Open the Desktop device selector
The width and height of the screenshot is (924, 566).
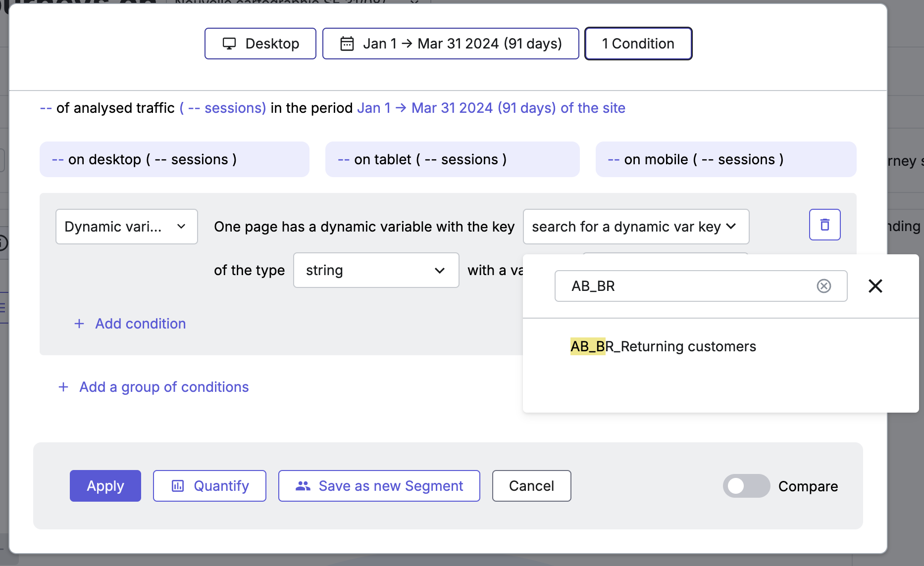(x=260, y=44)
